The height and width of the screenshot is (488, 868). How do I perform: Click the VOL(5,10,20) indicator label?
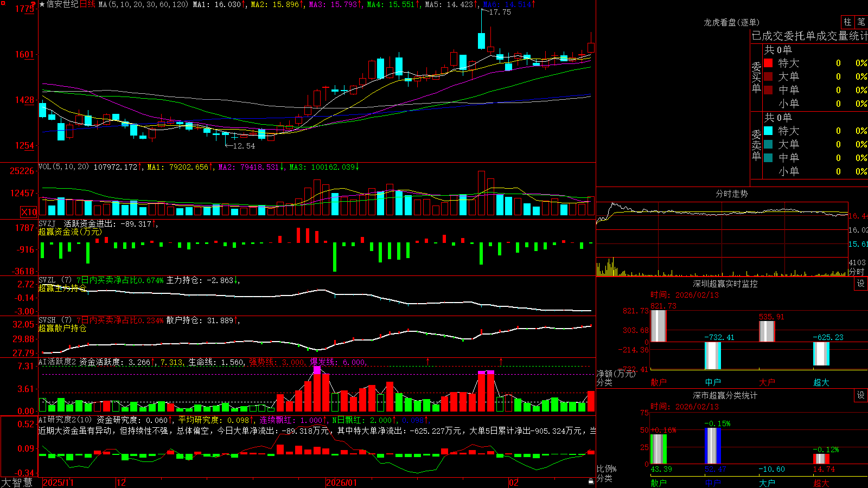click(63, 167)
